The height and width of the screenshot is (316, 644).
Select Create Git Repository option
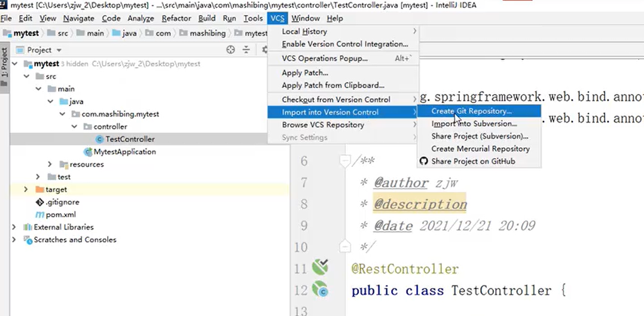coord(479,111)
